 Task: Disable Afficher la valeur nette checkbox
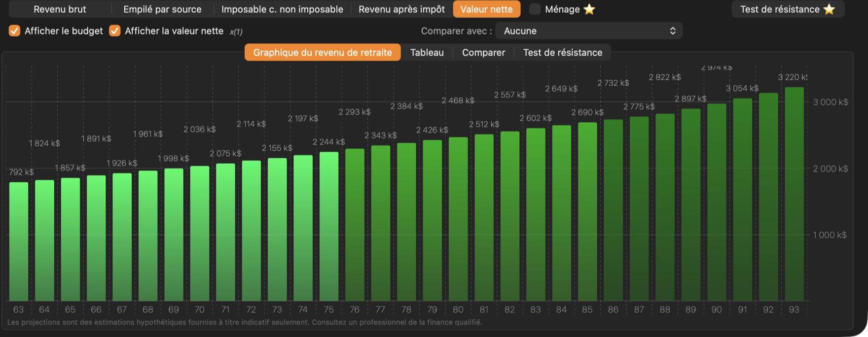pyautogui.click(x=115, y=31)
